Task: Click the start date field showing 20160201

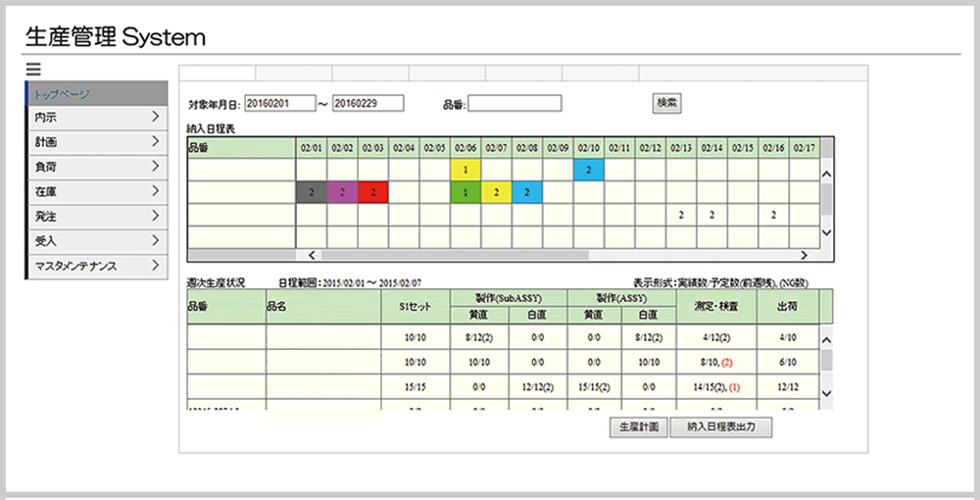Action: point(278,103)
